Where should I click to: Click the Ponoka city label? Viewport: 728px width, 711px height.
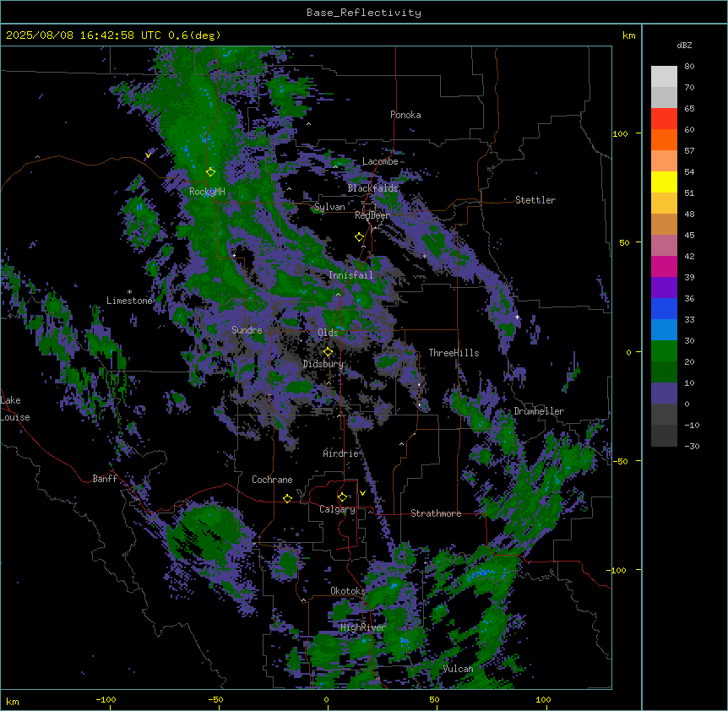tap(405, 115)
